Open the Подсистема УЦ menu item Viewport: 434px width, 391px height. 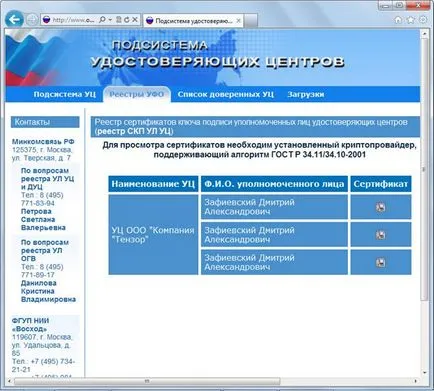[65, 94]
